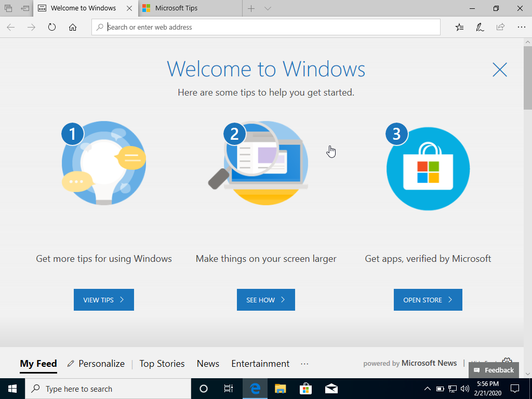Open the clock and date flyout
The height and width of the screenshot is (399, 532).
[487, 389]
